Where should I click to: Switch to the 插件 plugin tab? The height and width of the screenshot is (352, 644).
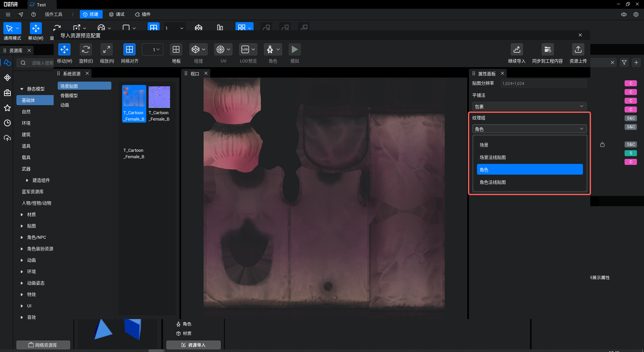(x=143, y=14)
